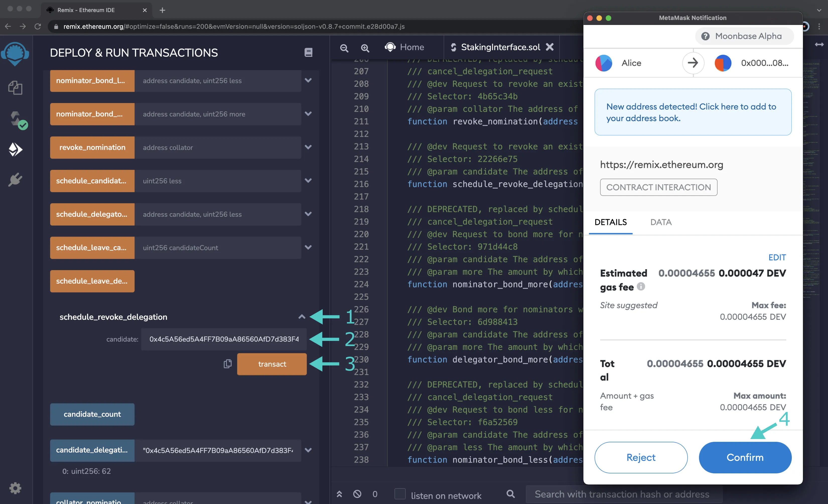Open the browser tab list dropdown chevron
Image resolution: width=828 pixels, height=504 pixels.
point(819,10)
